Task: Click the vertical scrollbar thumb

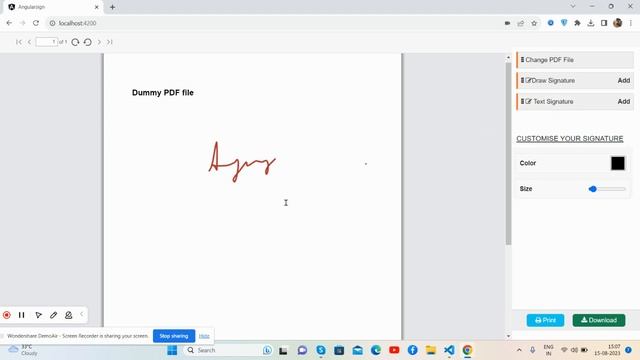Action: pyautogui.click(x=508, y=153)
